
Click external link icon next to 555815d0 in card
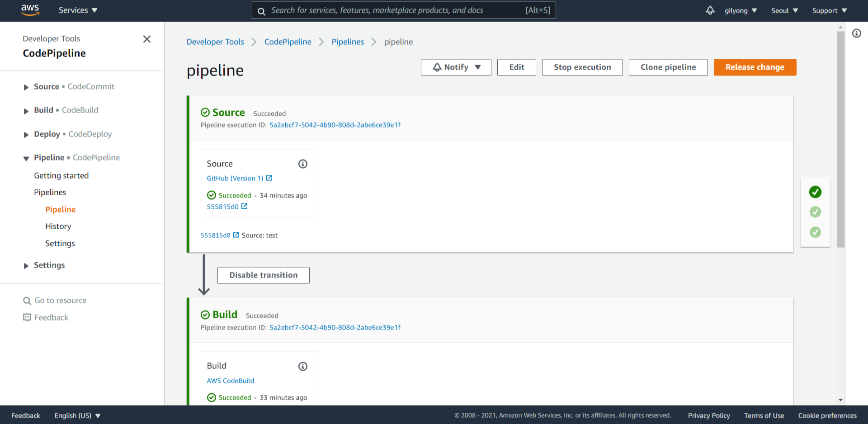pyautogui.click(x=245, y=206)
